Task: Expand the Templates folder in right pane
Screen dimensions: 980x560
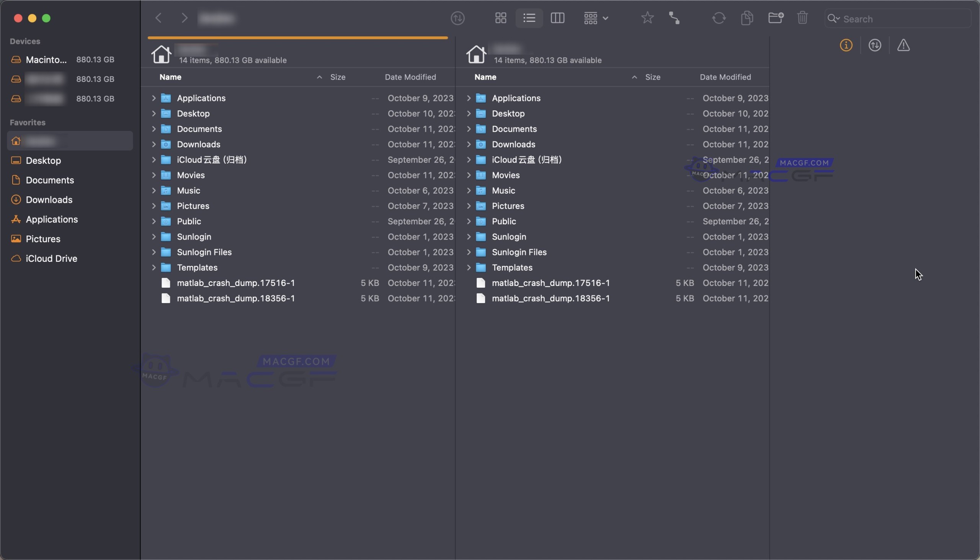Action: point(469,267)
